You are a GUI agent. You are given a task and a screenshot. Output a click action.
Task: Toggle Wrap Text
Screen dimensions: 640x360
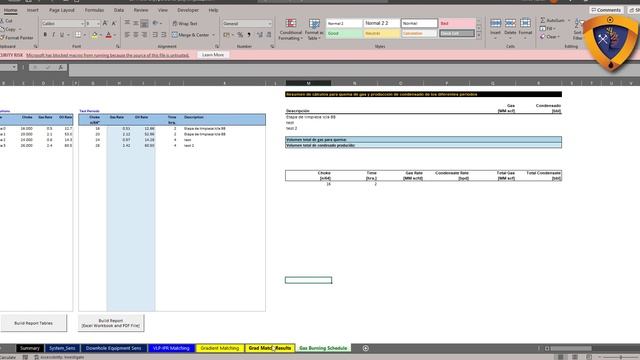(x=185, y=24)
